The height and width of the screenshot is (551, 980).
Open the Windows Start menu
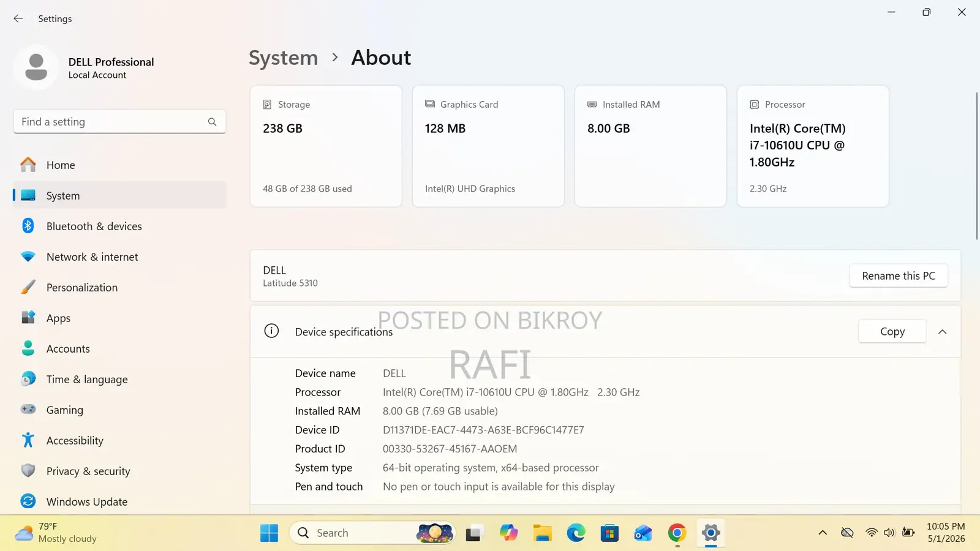click(x=269, y=533)
